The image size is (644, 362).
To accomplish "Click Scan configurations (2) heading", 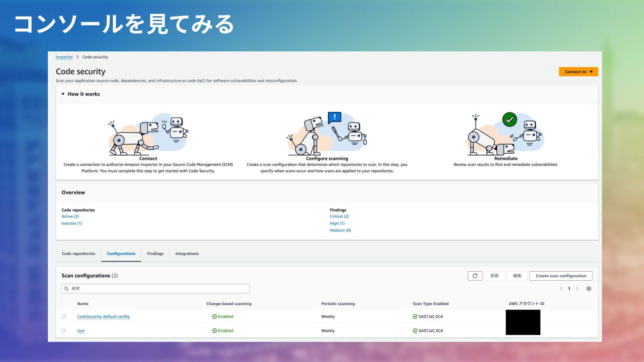I will pyautogui.click(x=89, y=276).
